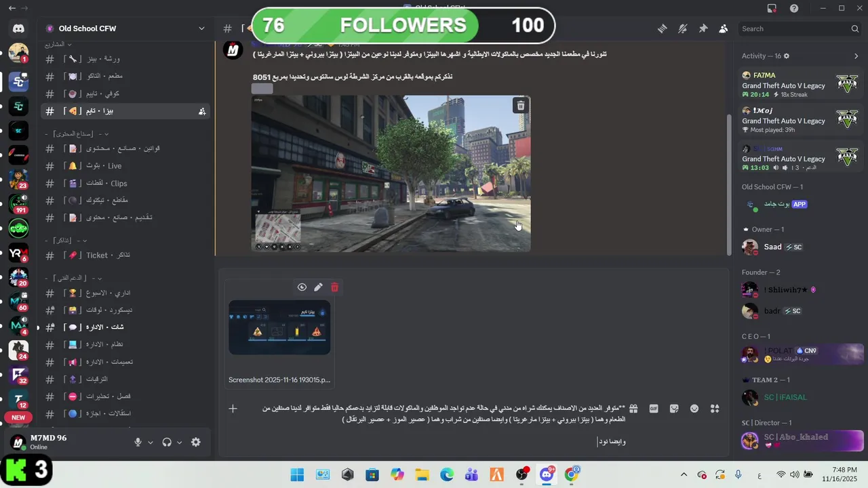Open the plus attach menu in message box
This screenshot has height=488, width=868.
pos(233,409)
